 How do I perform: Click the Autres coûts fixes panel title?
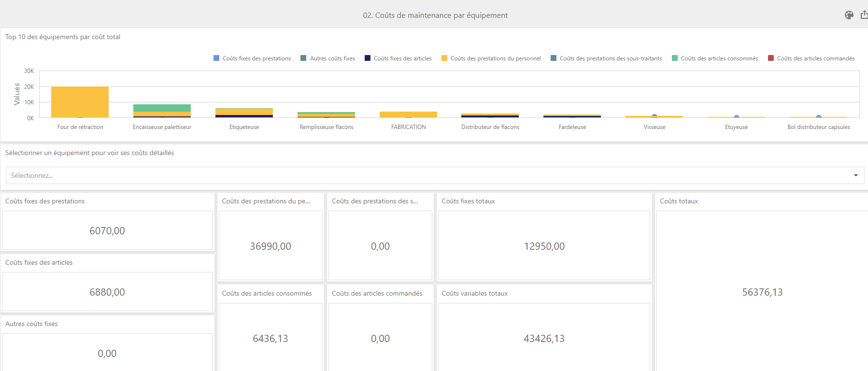click(x=31, y=324)
